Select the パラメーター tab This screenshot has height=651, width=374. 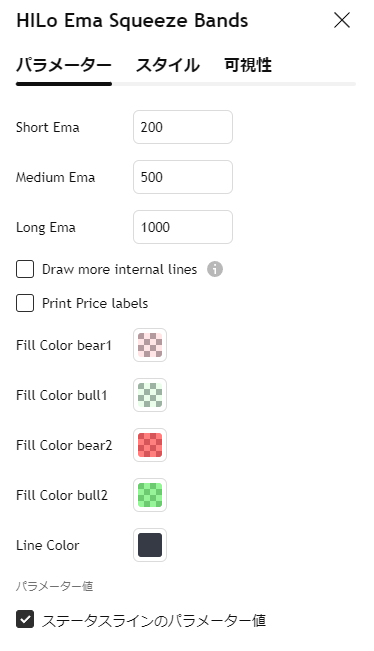pyautogui.click(x=64, y=66)
